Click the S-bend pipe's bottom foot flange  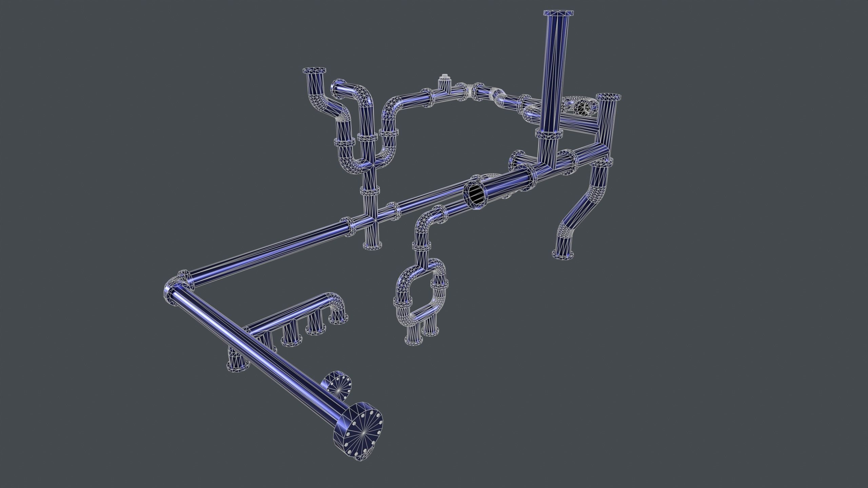[563, 255]
